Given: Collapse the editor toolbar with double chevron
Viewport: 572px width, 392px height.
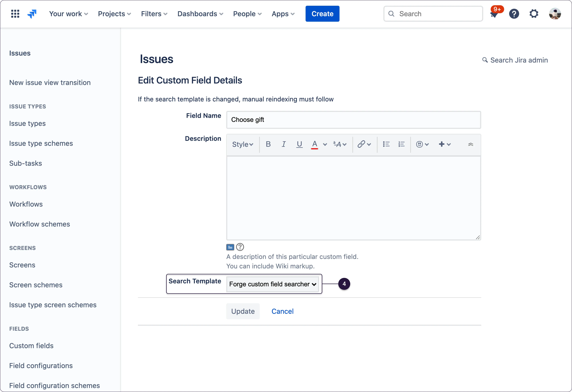Looking at the screenshot, I should click(470, 144).
